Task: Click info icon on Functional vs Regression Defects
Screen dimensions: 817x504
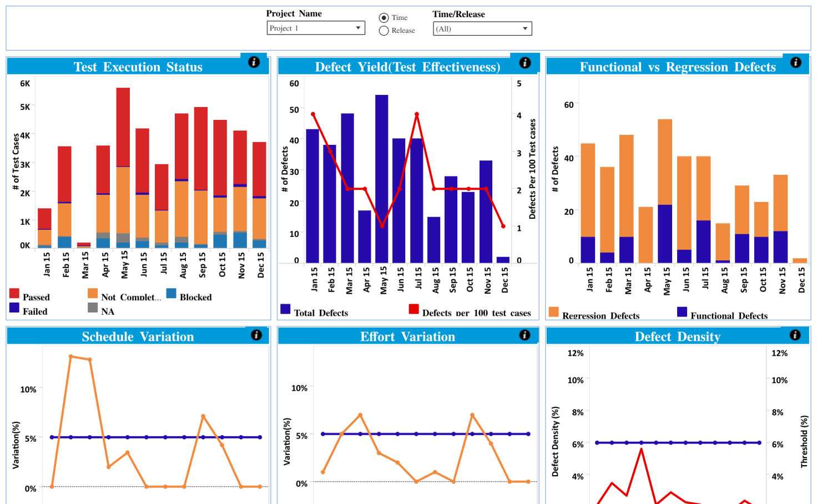Action: click(796, 62)
